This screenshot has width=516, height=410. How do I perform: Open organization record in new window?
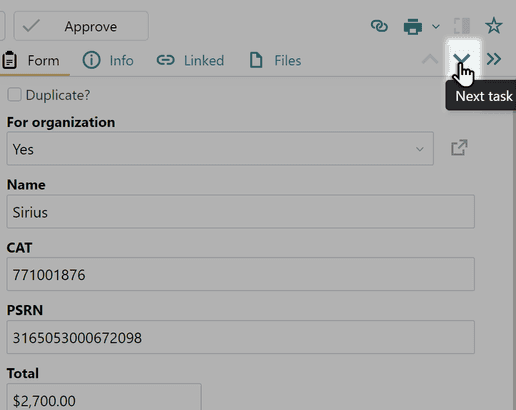coord(459,148)
